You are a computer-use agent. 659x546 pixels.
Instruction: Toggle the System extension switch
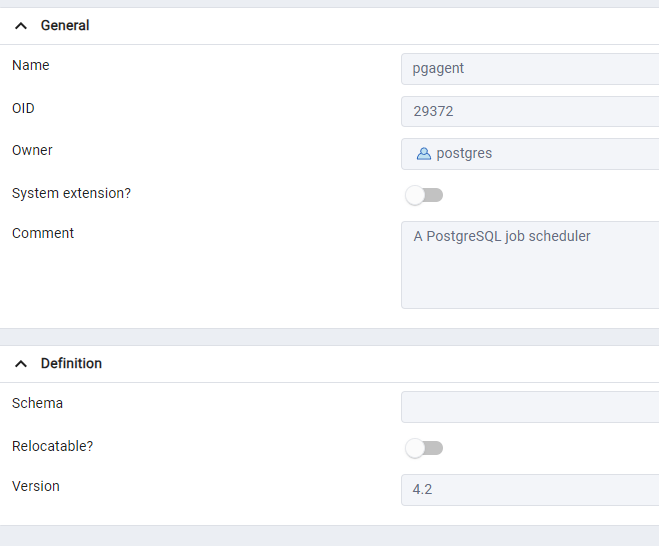[424, 195]
